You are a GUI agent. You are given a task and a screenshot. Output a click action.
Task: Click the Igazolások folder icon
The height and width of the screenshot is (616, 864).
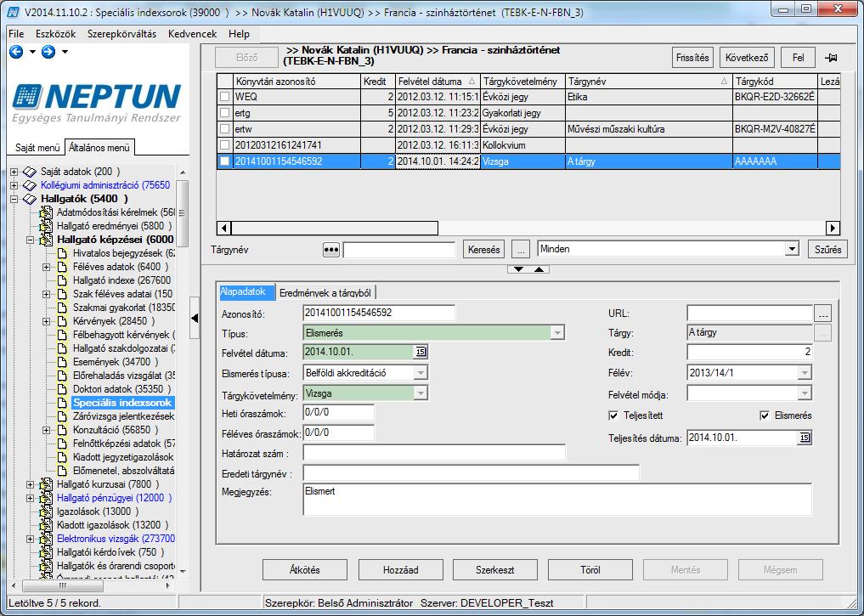click(46, 511)
